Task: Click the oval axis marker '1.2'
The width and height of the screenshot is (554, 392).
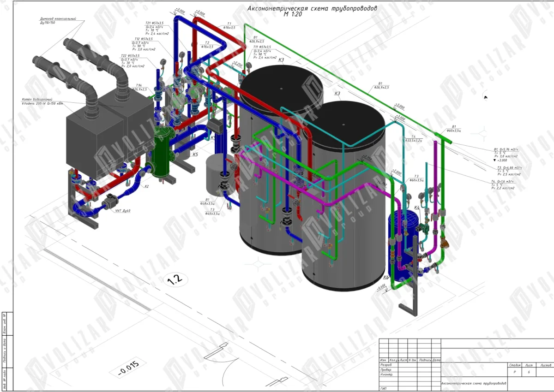Action: coord(175,279)
